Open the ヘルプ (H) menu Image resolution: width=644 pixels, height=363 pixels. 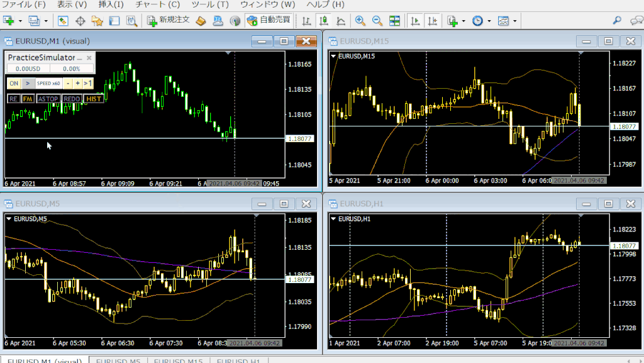(x=325, y=4)
